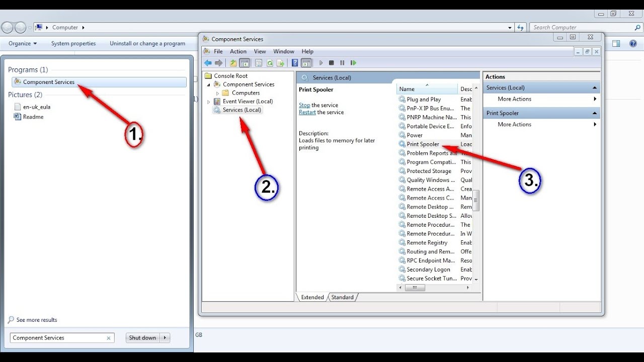Screen dimensions: 644x362
Task: Click the Export List toolbar icon
Action: pyautogui.click(x=281, y=63)
